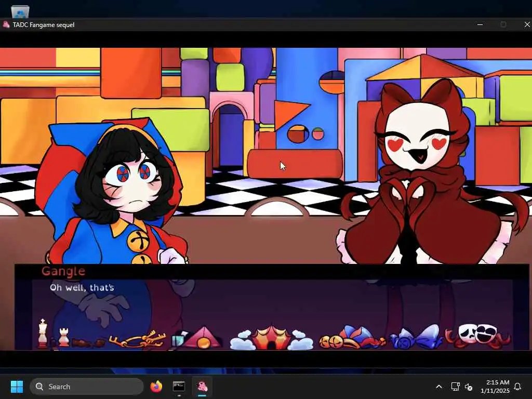Minimize the TADC Fangame sequel window

pyautogui.click(x=480, y=25)
